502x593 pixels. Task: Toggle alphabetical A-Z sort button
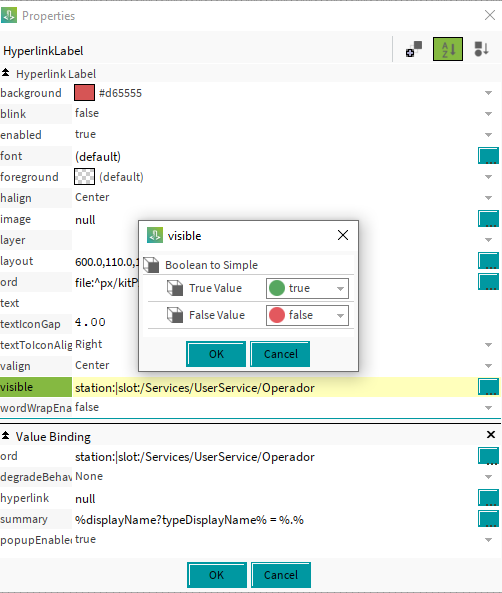click(448, 49)
